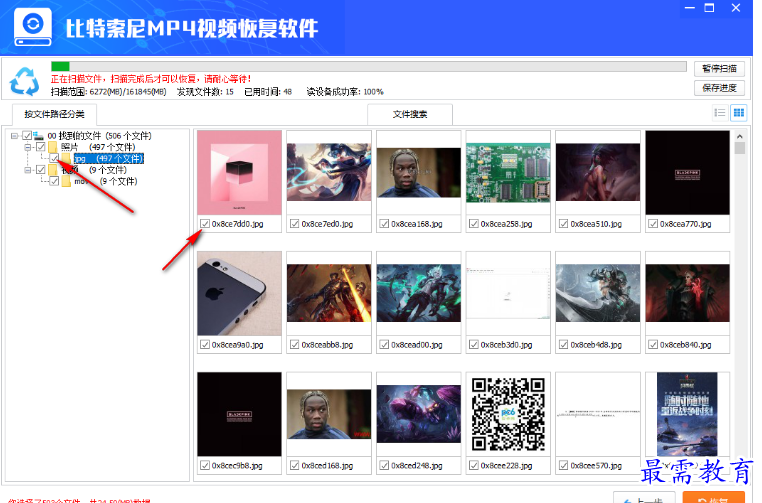
Task: Click 扫描范围 scan range text
Action: pyautogui.click(x=108, y=92)
